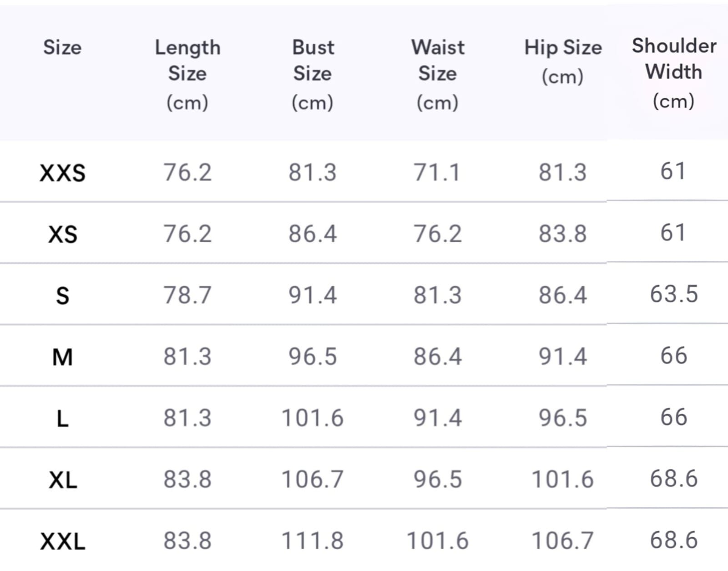Select the 63.5 shoulder width for S
Image resolution: width=728 pixels, height=571 pixels.
[674, 294]
